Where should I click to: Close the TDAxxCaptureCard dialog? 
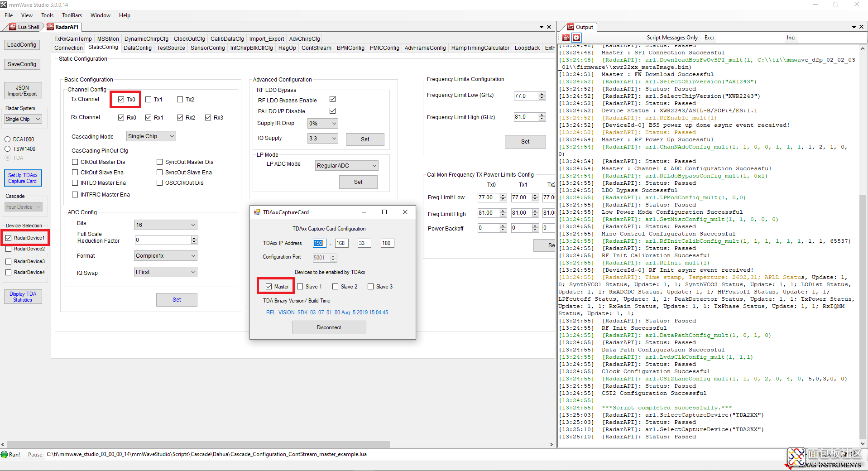(405, 212)
